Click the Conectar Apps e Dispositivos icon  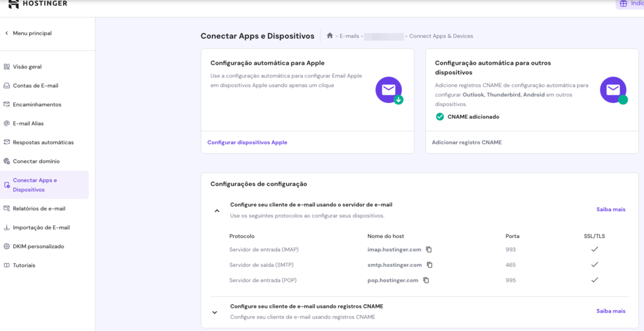click(6, 185)
